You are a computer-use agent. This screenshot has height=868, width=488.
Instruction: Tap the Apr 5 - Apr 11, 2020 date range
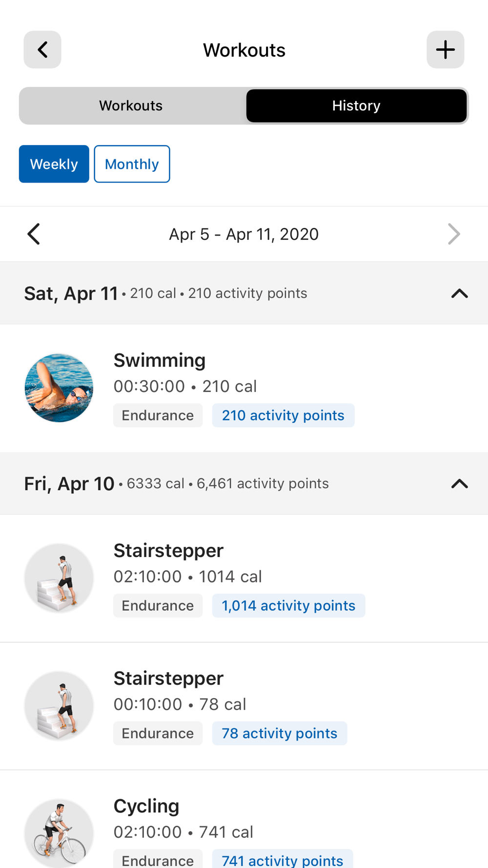pyautogui.click(x=244, y=234)
